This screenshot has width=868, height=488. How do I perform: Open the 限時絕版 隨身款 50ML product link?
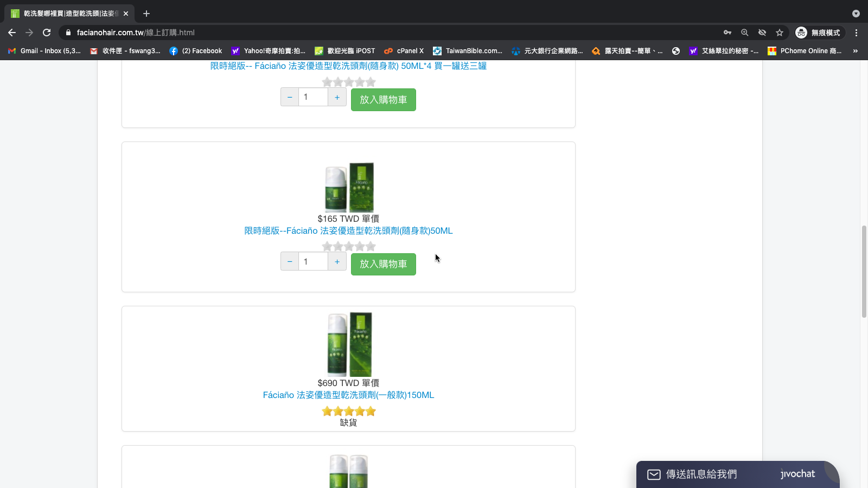pyautogui.click(x=348, y=231)
